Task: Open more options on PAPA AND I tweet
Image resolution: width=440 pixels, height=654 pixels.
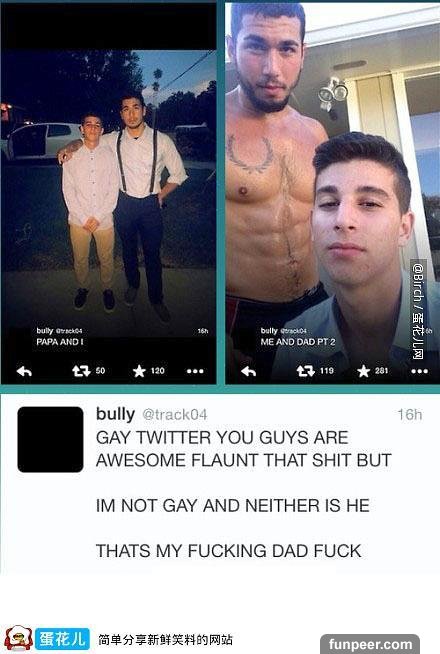Action: (195, 371)
